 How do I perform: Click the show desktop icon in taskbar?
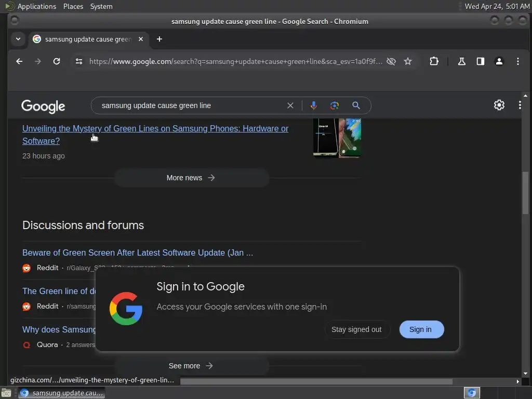pyautogui.click(x=6, y=393)
